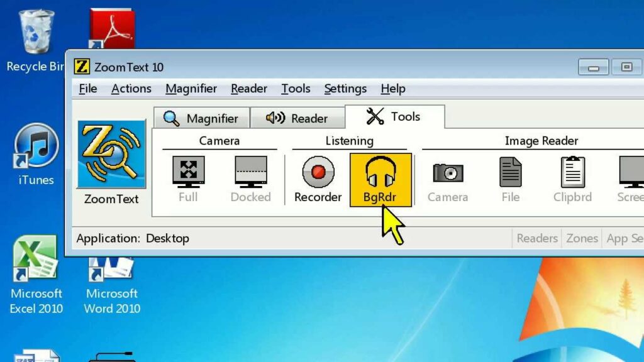The height and width of the screenshot is (362, 644).
Task: Select the Docked camera view tool
Action: [x=250, y=179]
